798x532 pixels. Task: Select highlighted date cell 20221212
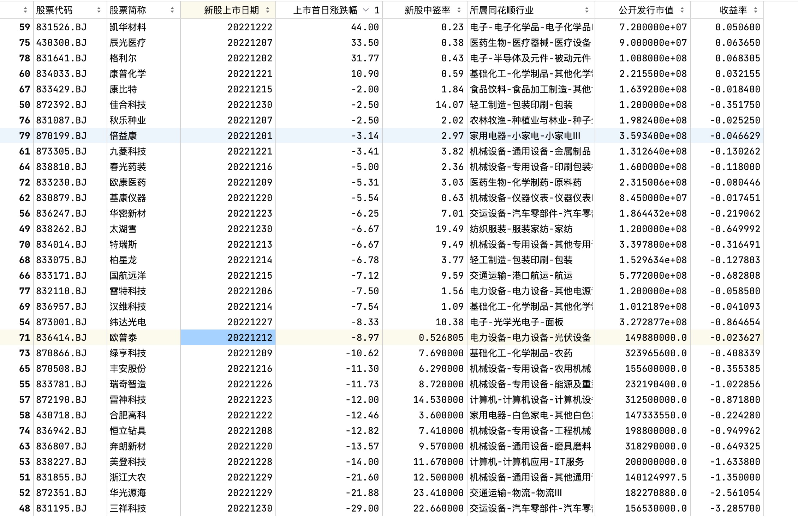click(x=249, y=338)
